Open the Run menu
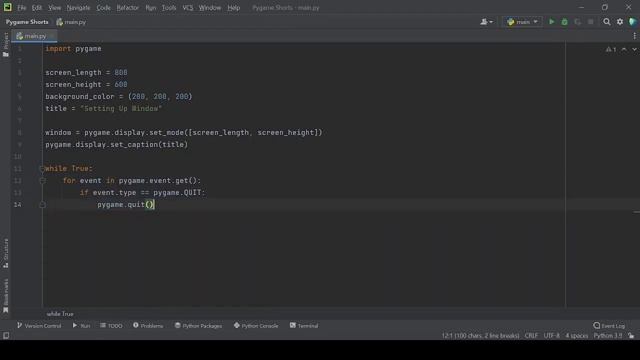 (151, 8)
